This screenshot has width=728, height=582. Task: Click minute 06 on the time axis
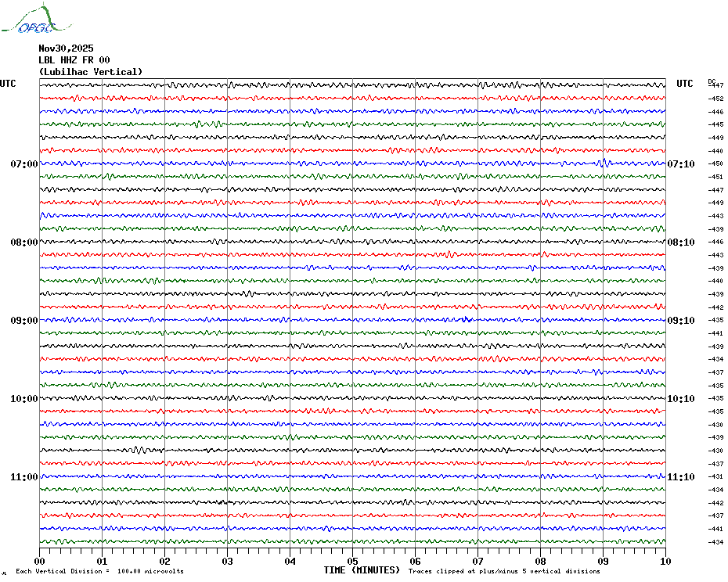pyautogui.click(x=415, y=561)
